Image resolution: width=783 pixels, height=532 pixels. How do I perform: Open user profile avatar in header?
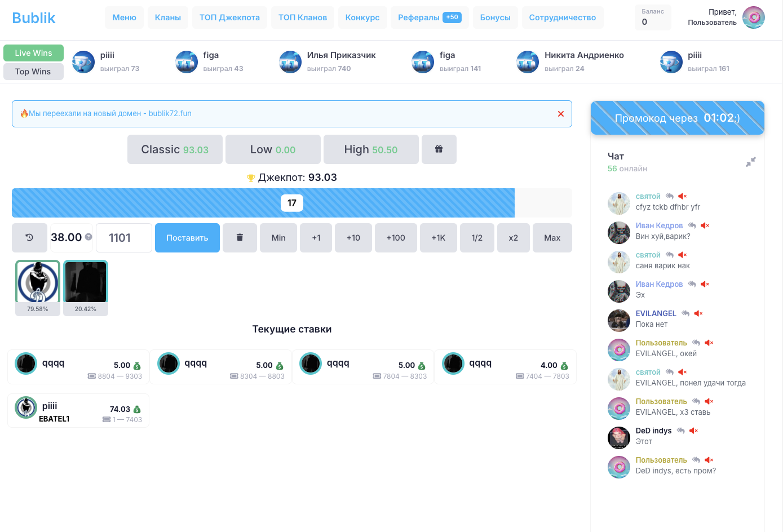(x=753, y=17)
